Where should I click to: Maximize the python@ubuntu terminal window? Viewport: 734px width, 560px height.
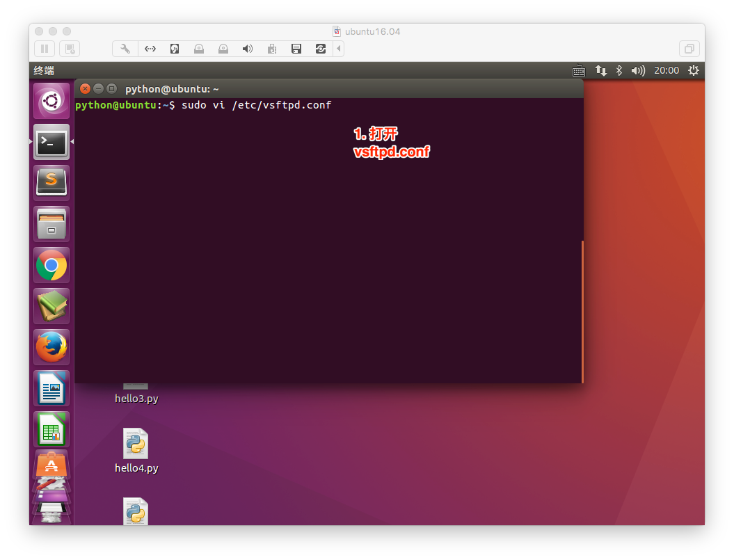[111, 88]
